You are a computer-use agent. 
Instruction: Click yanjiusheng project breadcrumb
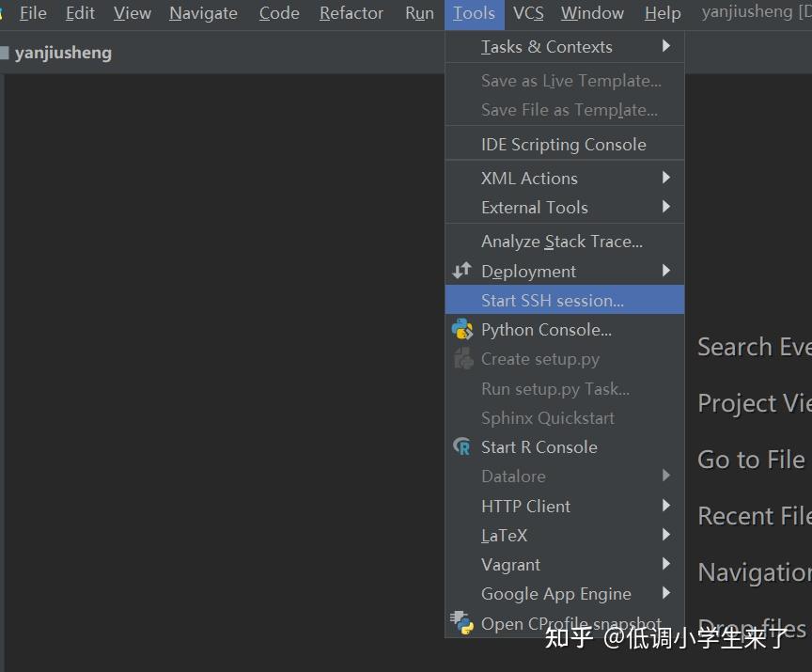pyautogui.click(x=63, y=53)
